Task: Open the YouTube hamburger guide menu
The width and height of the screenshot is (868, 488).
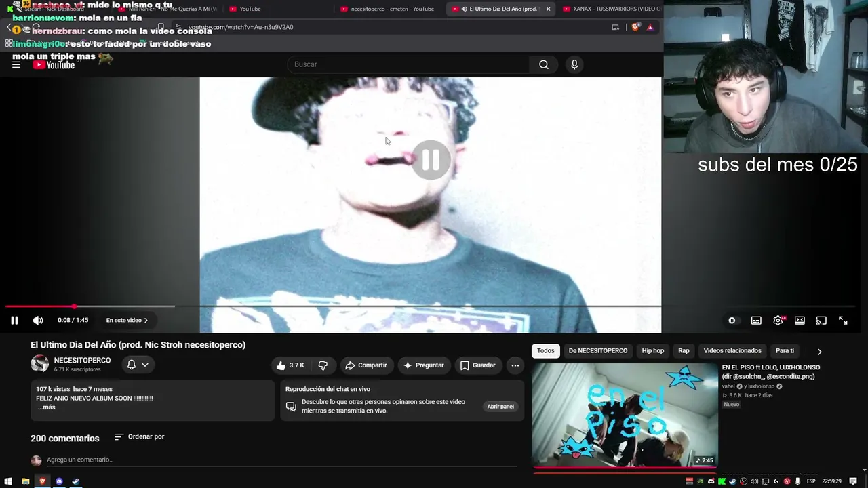Action: 16,64
